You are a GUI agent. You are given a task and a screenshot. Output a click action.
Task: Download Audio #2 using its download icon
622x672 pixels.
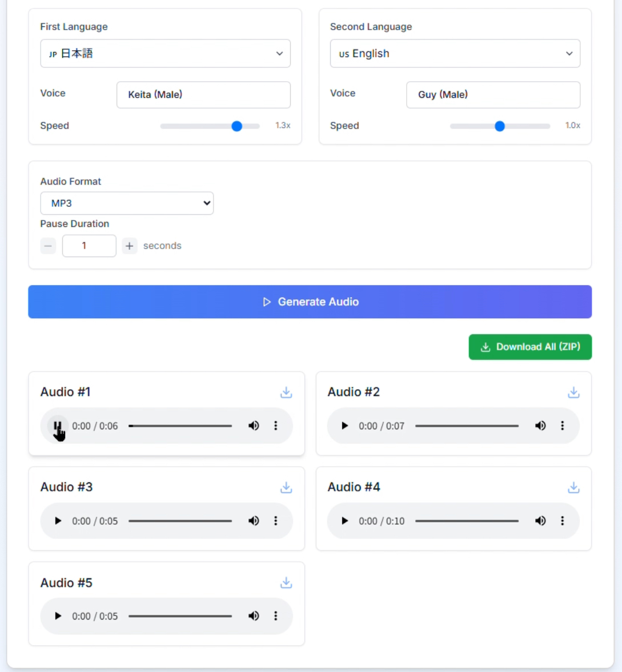pos(573,393)
